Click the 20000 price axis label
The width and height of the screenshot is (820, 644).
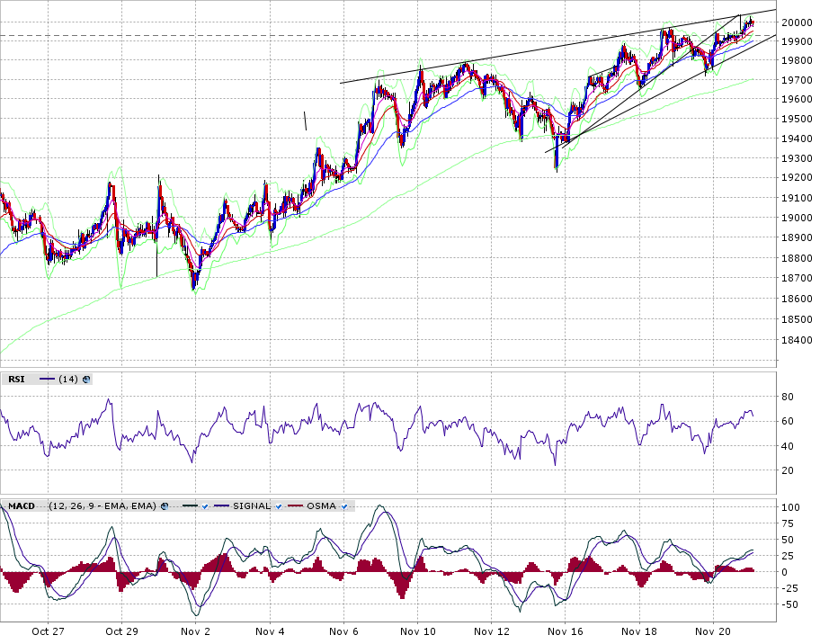797,22
